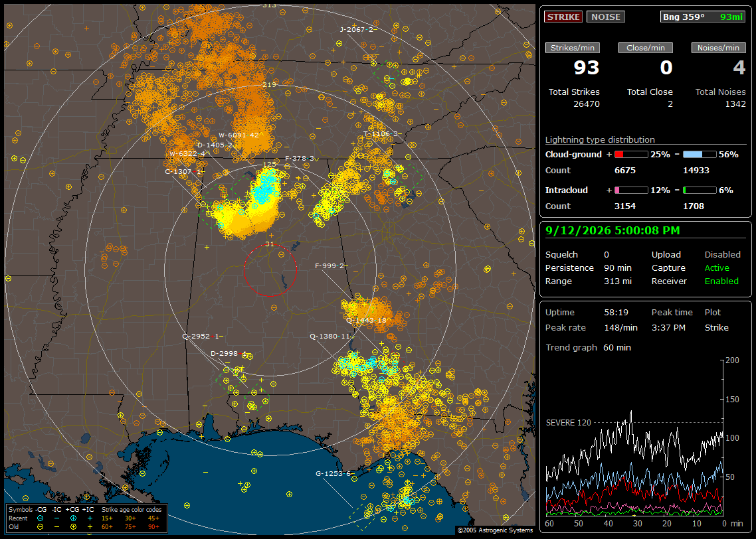Click the positive intracloud pink percentage bar
Image resolution: width=756 pixels, height=539 pixels.
[631, 191]
